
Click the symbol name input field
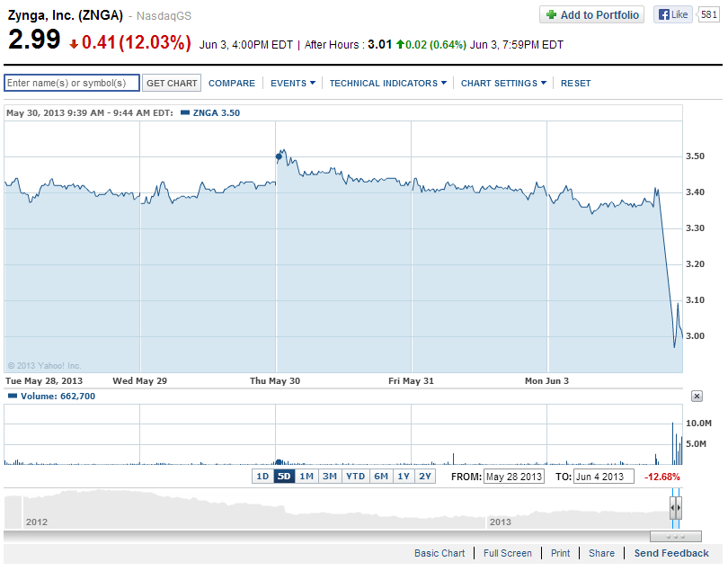pos(72,84)
